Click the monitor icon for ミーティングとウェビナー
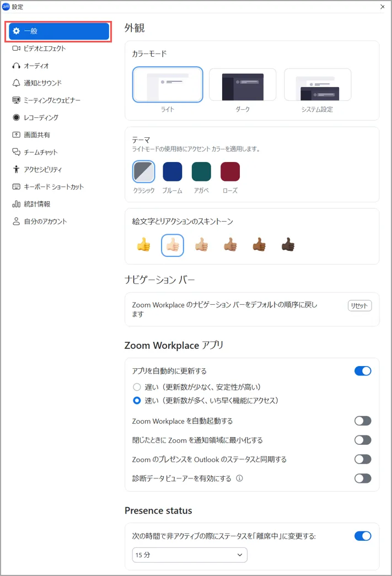Image resolution: width=392 pixels, height=576 pixels. [16, 100]
